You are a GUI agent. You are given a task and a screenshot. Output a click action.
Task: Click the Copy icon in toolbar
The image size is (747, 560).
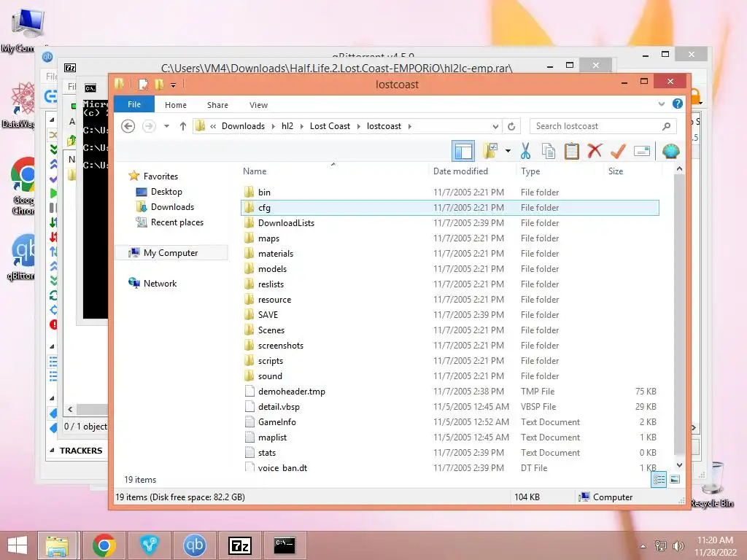[x=549, y=152]
